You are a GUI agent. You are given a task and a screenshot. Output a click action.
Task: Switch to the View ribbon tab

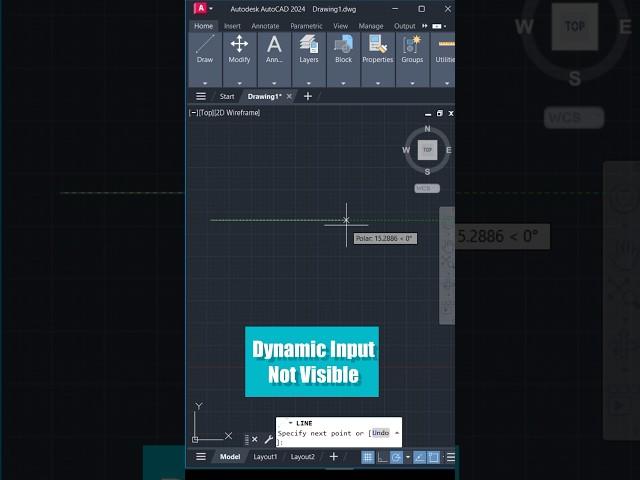[340, 26]
